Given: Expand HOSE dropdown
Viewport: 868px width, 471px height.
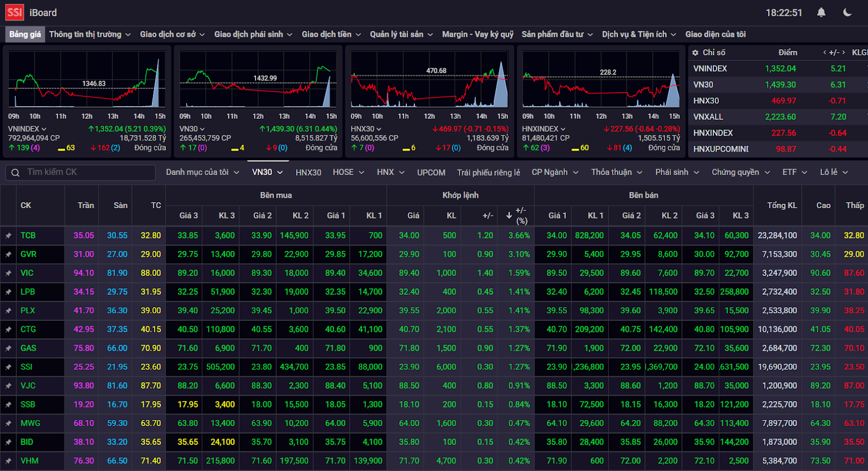Looking at the screenshot, I should pos(348,172).
